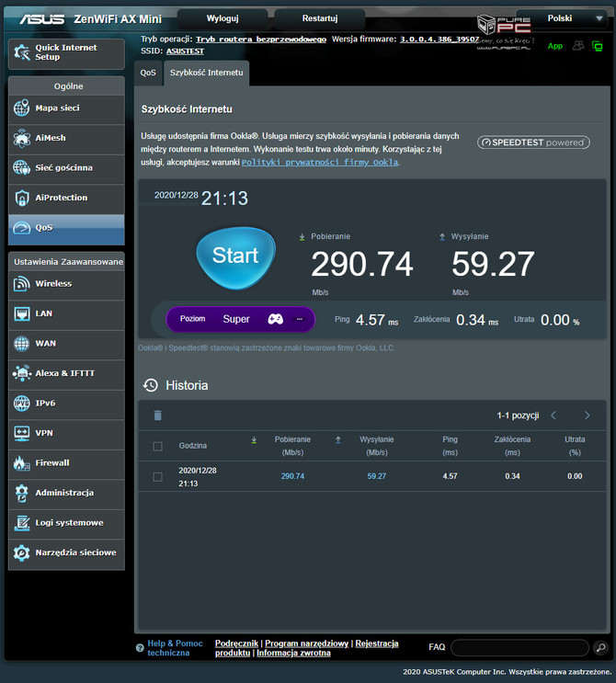Open Firewall flame icon
The width and height of the screenshot is (616, 683).
(x=21, y=463)
